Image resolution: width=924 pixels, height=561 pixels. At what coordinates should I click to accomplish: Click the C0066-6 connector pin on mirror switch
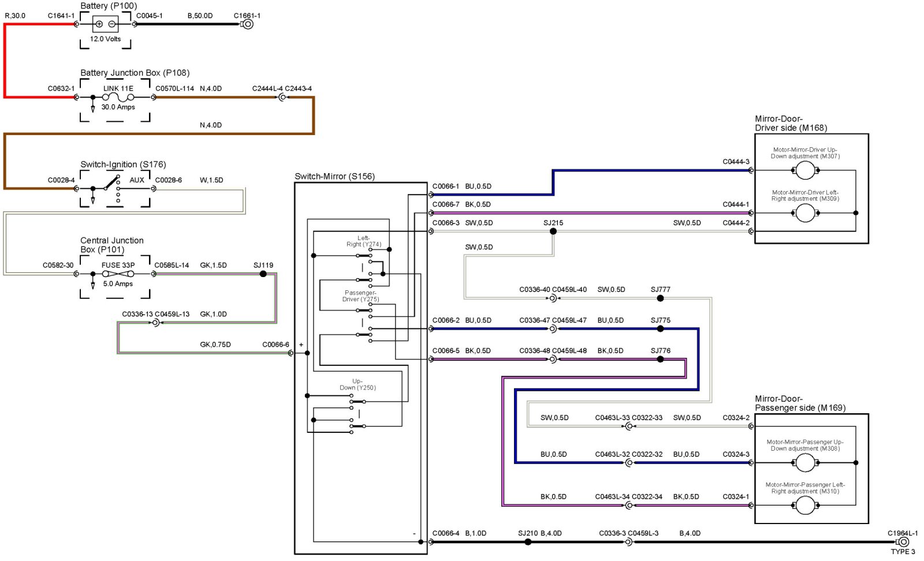[x=290, y=353]
